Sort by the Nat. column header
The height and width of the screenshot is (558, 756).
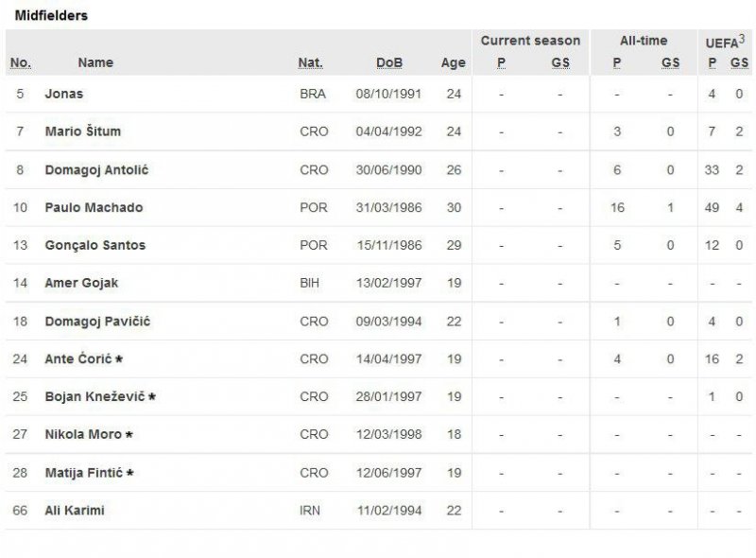tap(310, 63)
